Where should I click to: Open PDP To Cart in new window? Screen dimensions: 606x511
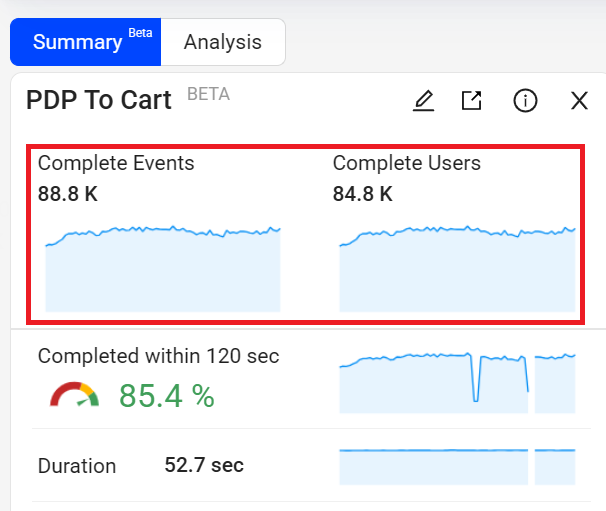pyautogui.click(x=471, y=100)
